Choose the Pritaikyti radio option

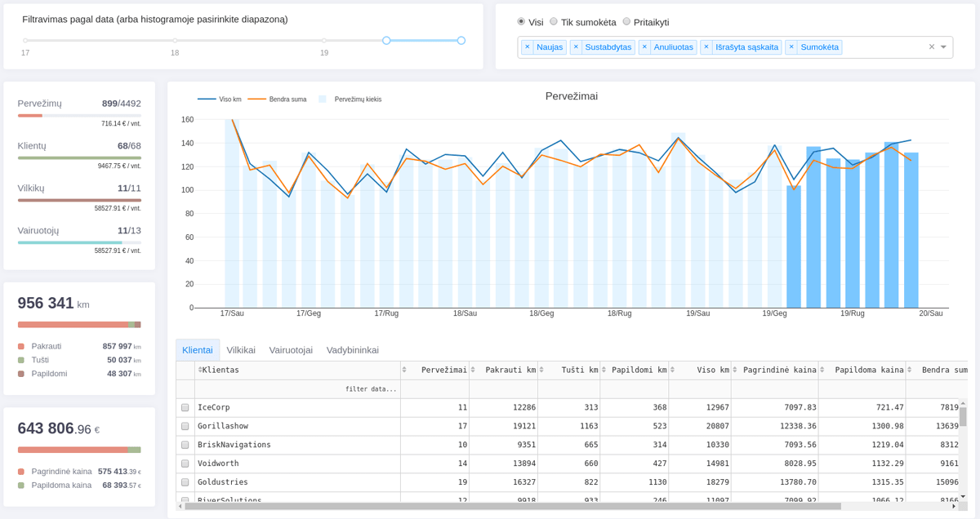click(626, 22)
